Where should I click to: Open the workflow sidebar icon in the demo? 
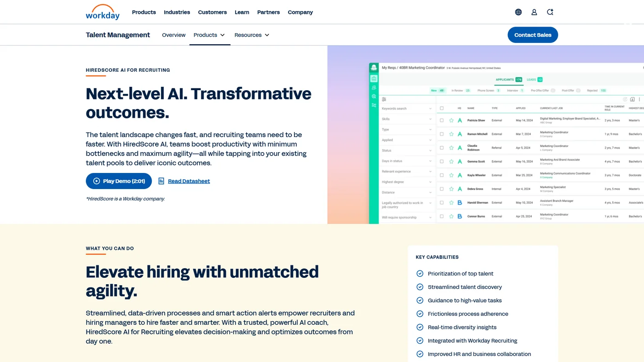tap(374, 105)
